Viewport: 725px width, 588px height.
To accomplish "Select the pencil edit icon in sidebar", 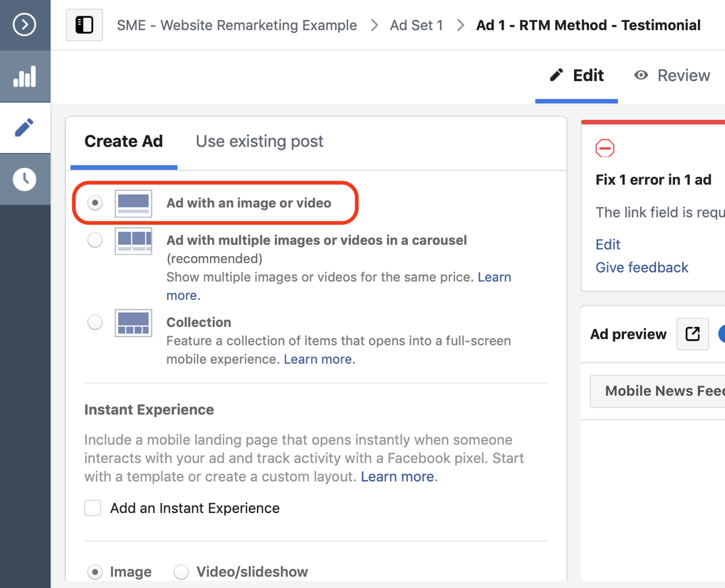I will (25, 128).
